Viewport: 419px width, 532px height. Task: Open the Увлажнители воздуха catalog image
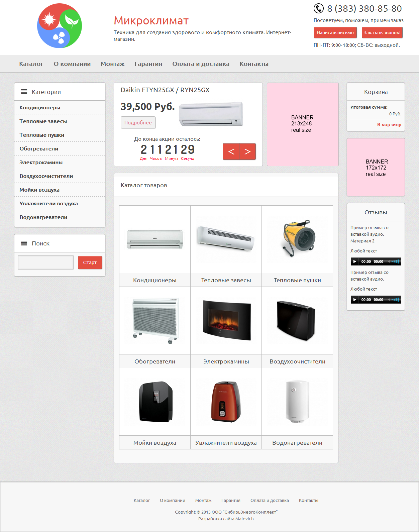[x=226, y=402]
